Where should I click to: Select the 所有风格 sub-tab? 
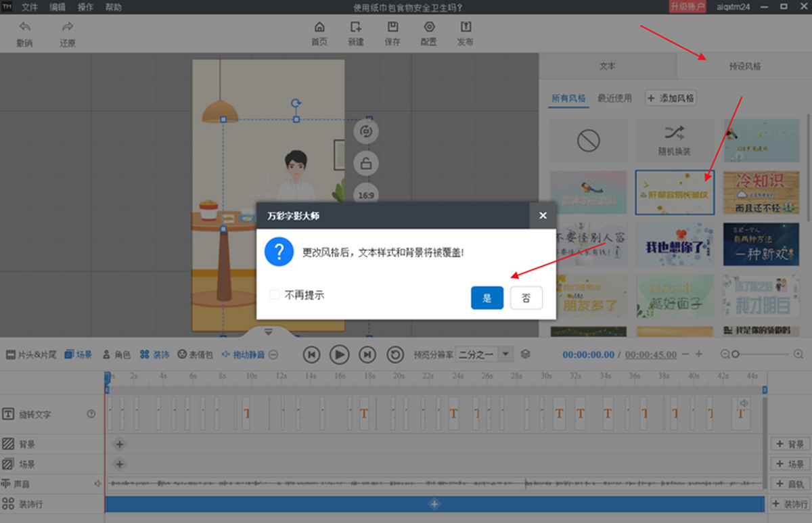[569, 98]
